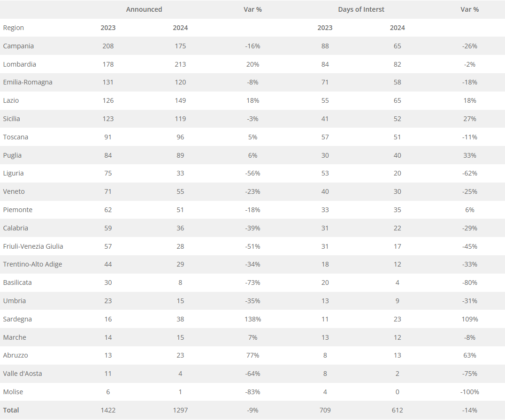The height and width of the screenshot is (420, 505).
Task: Click the Emilia-Romagna region name
Action: pyautogui.click(x=28, y=82)
